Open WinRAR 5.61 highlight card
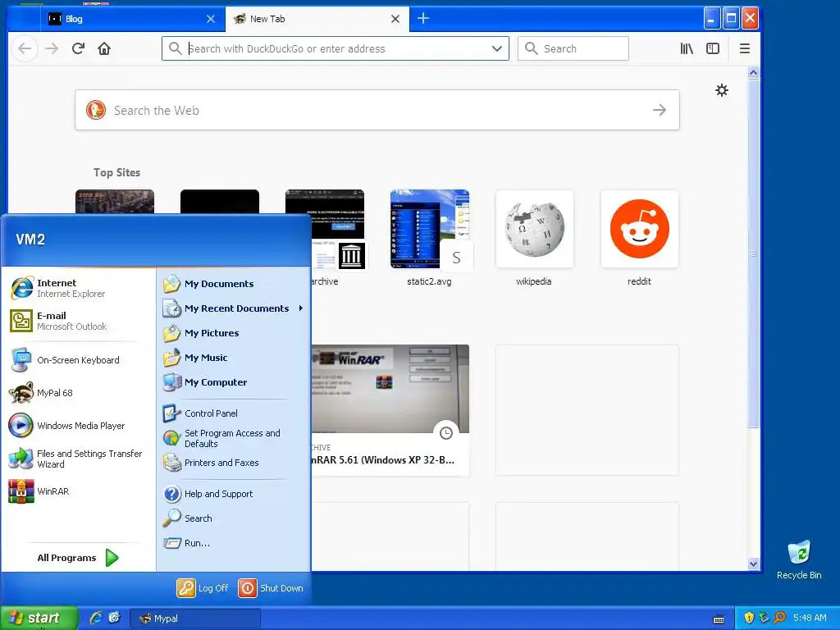 390,410
